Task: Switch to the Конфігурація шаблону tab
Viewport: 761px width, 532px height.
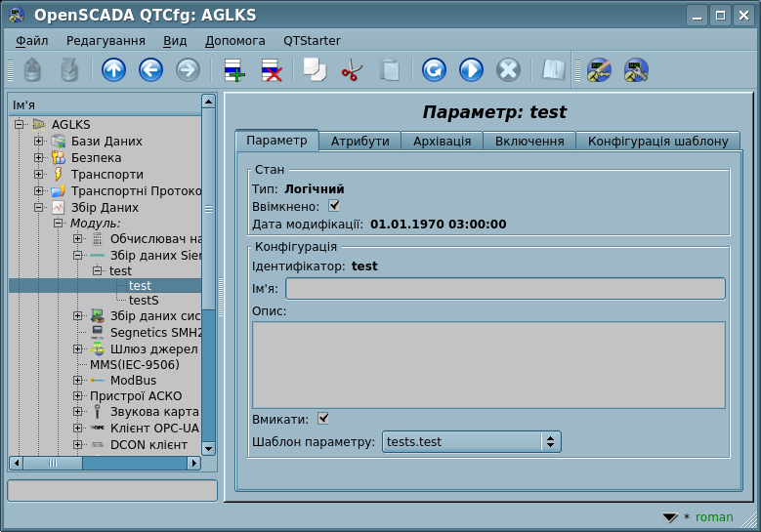Action: pyautogui.click(x=657, y=142)
